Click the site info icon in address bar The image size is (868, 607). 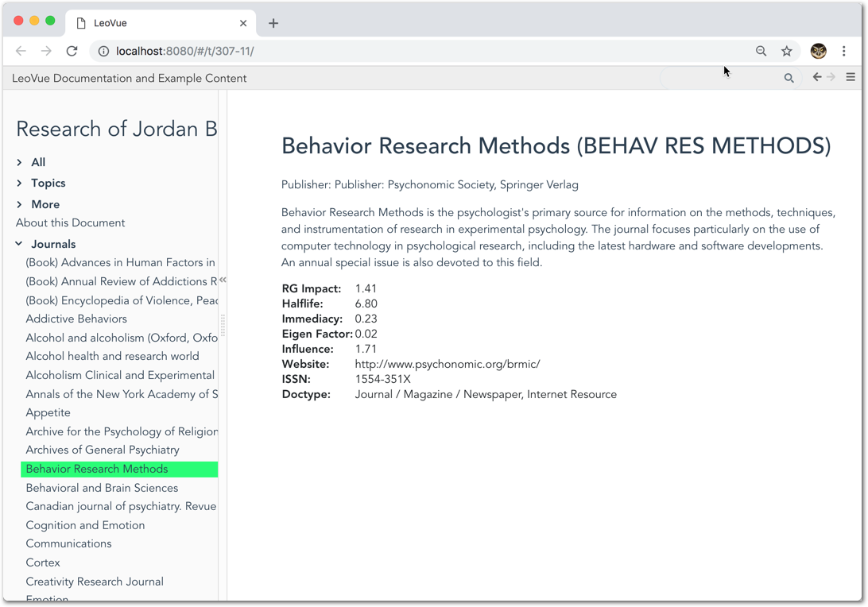103,51
